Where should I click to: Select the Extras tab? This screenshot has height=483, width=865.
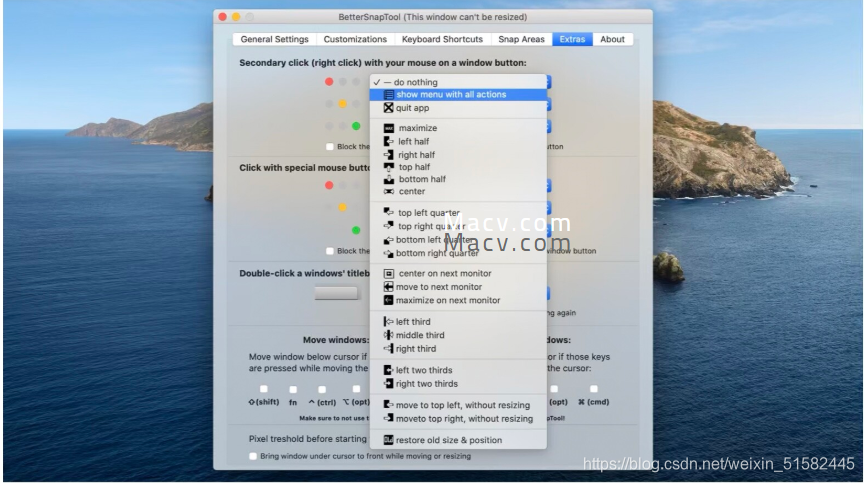tap(572, 39)
